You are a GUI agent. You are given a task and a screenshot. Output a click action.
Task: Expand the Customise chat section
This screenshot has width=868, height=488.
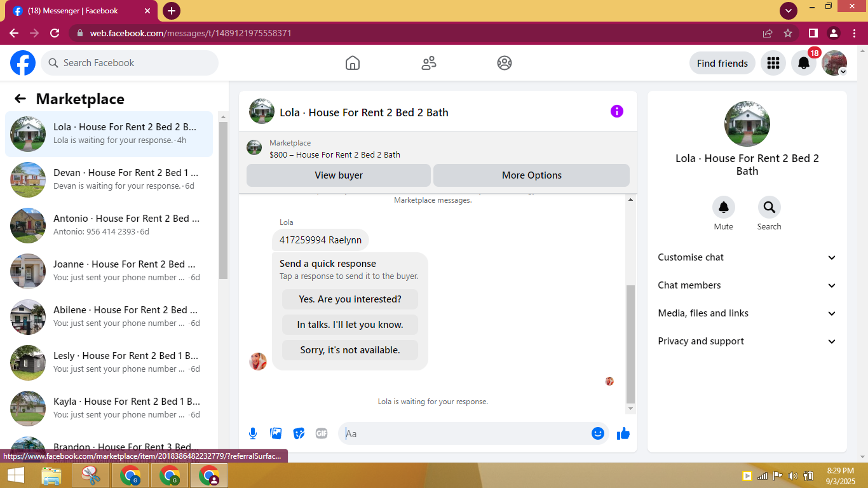coord(747,257)
